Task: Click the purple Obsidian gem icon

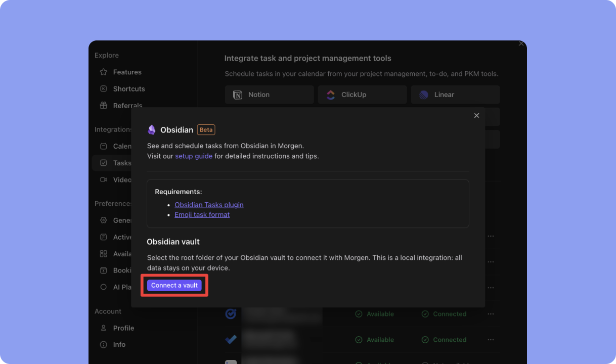Action: [152, 130]
